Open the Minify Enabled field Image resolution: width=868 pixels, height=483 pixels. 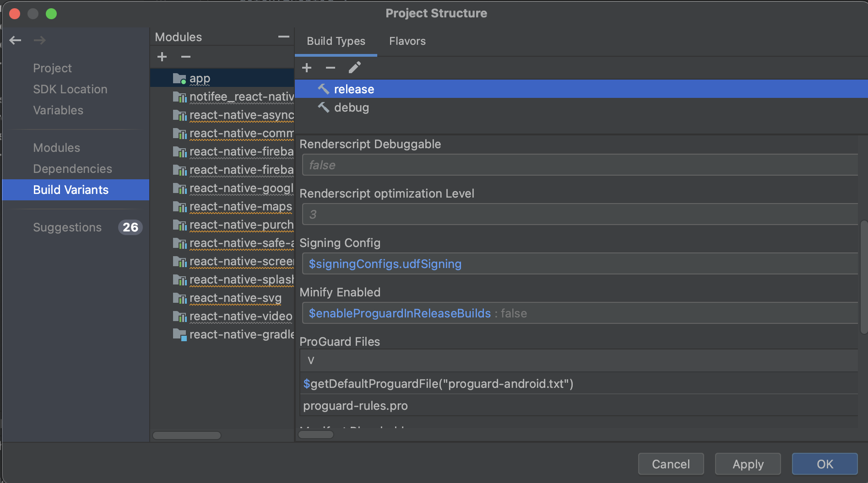580,313
